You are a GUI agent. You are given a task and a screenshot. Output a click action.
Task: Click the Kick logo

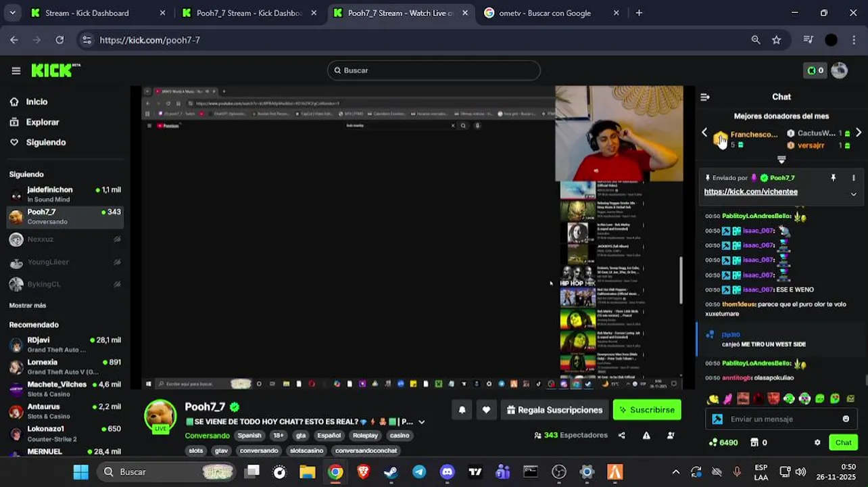pos(55,70)
